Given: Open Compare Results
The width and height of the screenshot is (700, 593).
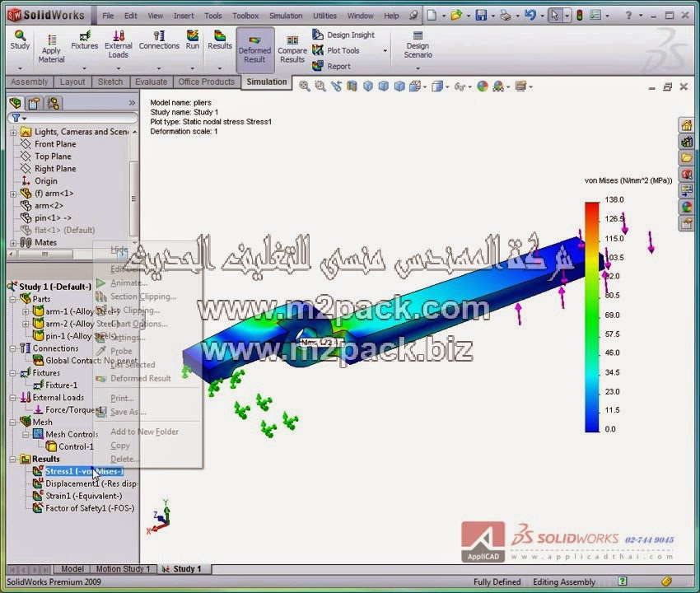Looking at the screenshot, I should pyautogui.click(x=292, y=49).
